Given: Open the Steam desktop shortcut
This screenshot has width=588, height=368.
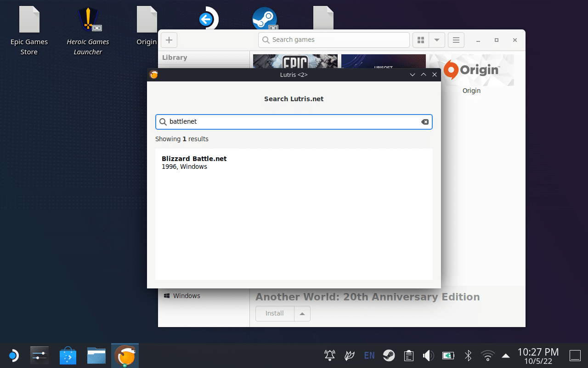Looking at the screenshot, I should [x=265, y=19].
